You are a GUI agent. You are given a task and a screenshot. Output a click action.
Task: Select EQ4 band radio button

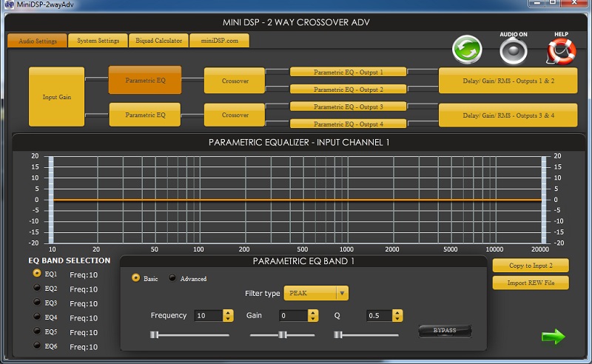[37, 316]
